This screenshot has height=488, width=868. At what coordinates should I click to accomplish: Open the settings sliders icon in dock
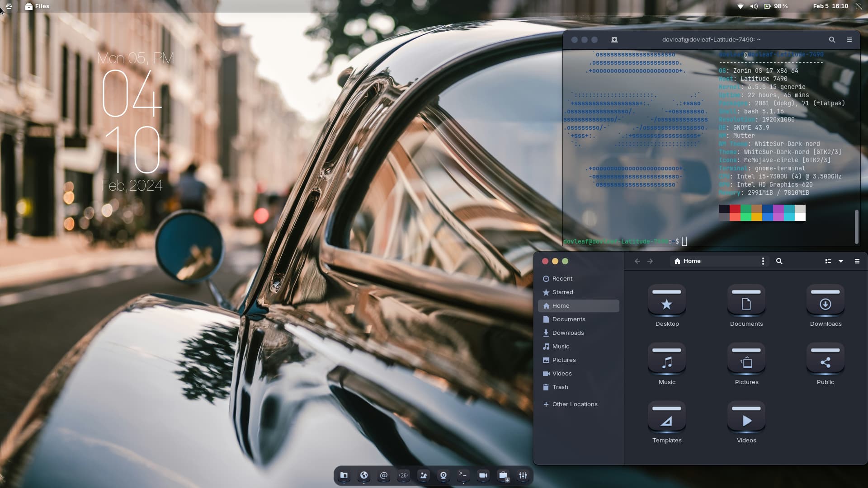[x=523, y=475]
